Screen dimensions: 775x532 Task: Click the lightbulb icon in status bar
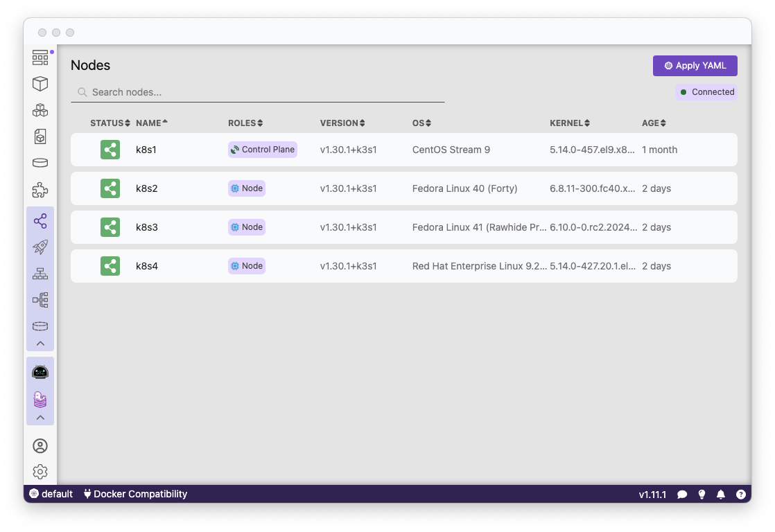pyautogui.click(x=702, y=494)
